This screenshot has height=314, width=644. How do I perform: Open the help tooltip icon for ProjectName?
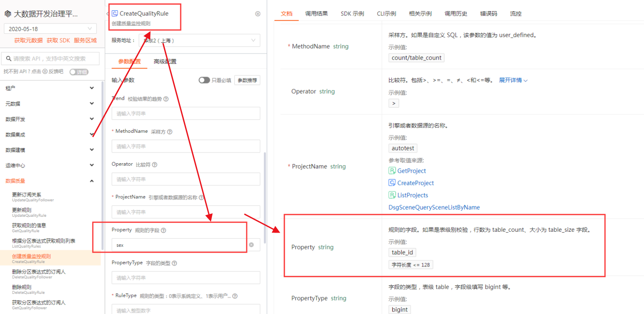point(201,197)
